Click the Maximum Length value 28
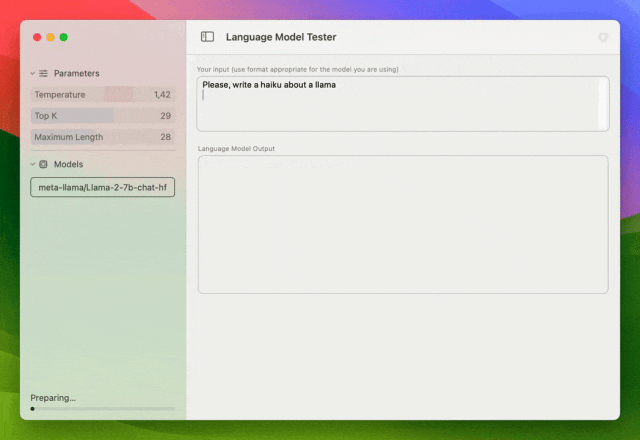640x440 pixels. click(x=165, y=137)
